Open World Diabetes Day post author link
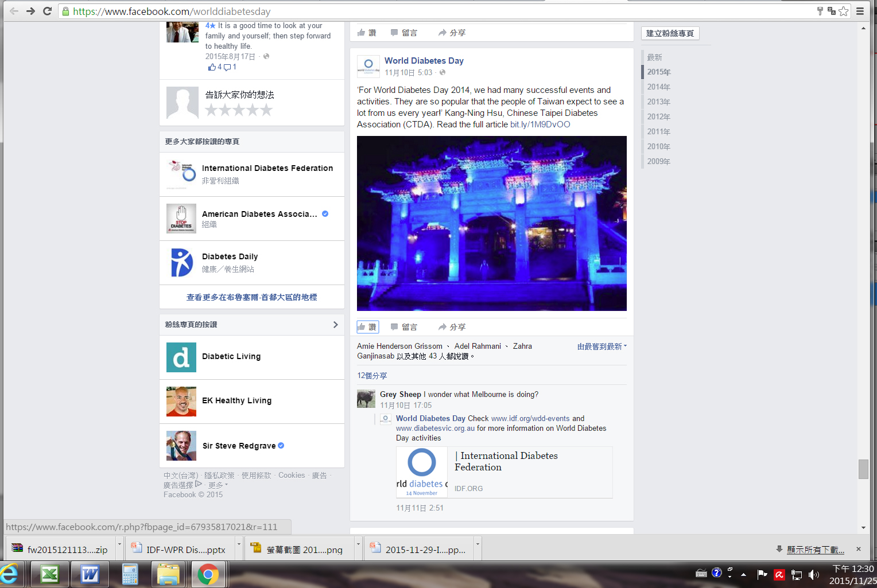 coord(424,60)
